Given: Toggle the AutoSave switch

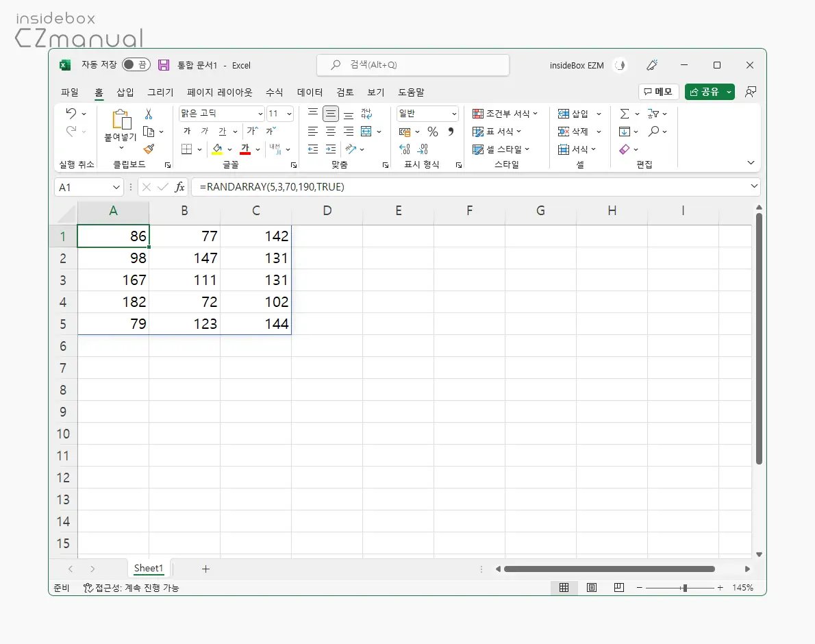Looking at the screenshot, I should pyautogui.click(x=136, y=64).
